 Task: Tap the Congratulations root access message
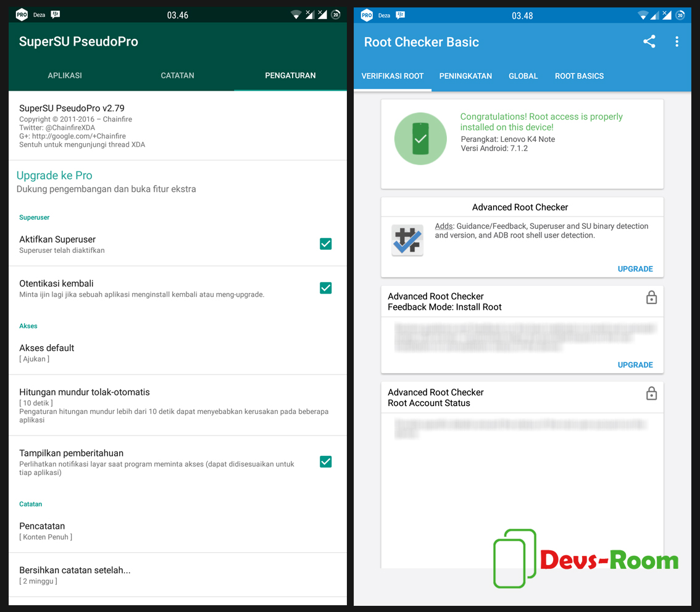541,122
